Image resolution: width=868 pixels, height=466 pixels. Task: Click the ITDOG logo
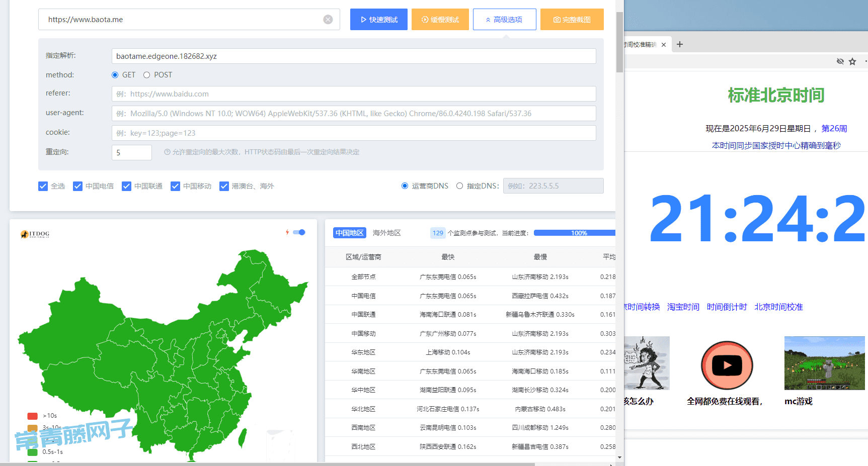pyautogui.click(x=35, y=234)
